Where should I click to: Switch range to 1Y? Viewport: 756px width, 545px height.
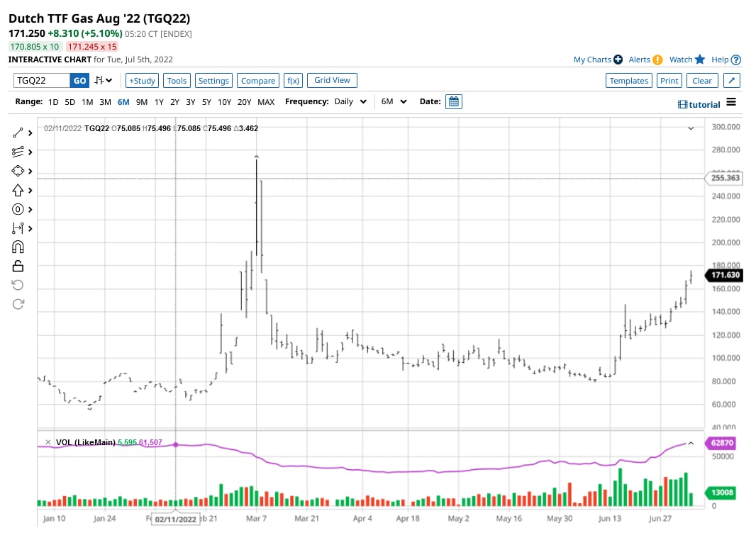tap(159, 102)
